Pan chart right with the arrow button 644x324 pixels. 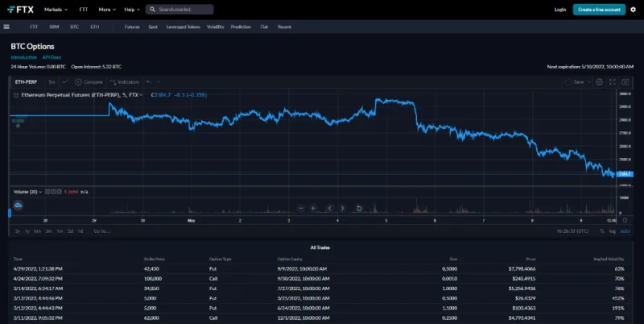(x=343, y=208)
